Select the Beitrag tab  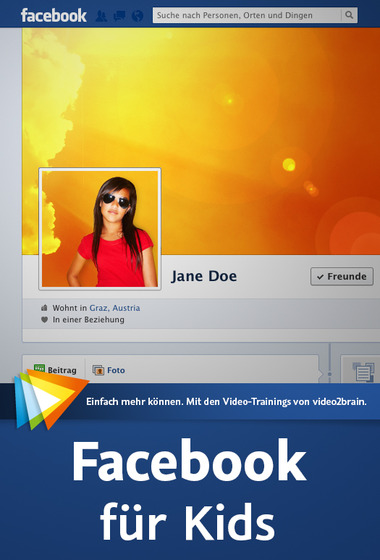[x=55, y=370]
